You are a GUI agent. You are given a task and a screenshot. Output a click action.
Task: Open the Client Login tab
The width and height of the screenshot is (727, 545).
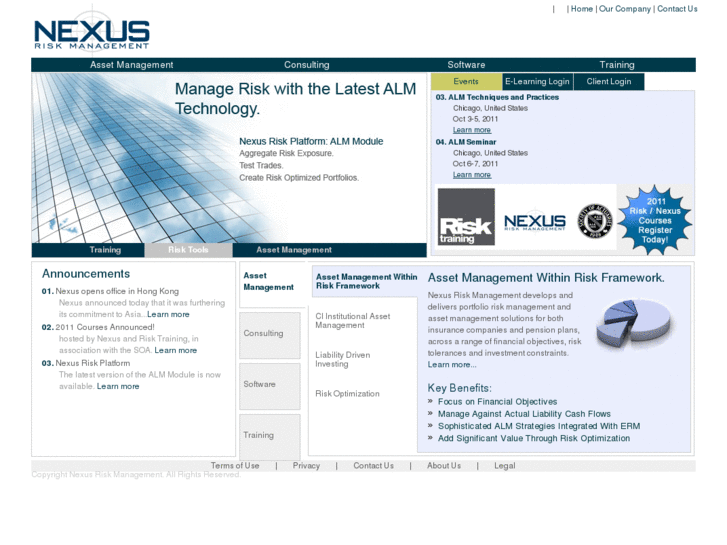[609, 82]
